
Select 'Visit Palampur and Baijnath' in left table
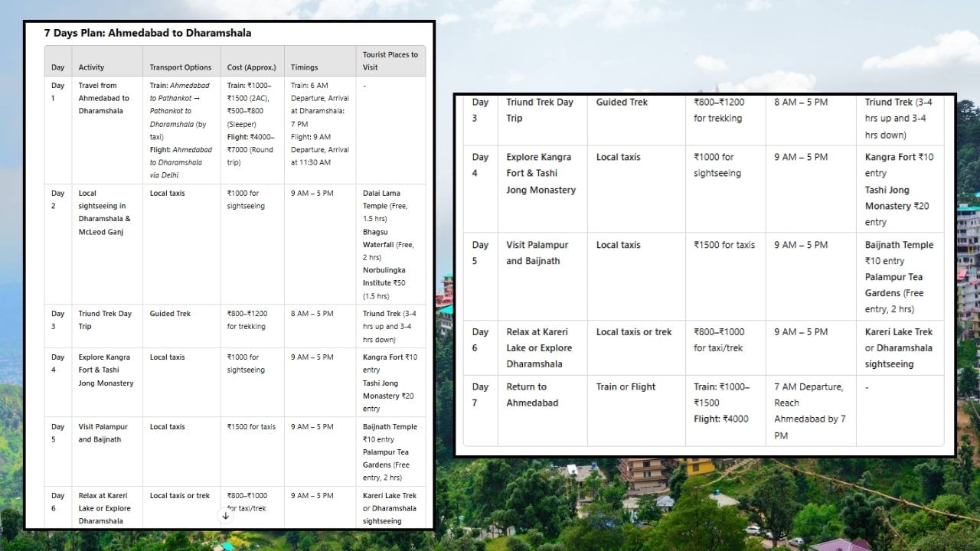pos(103,433)
